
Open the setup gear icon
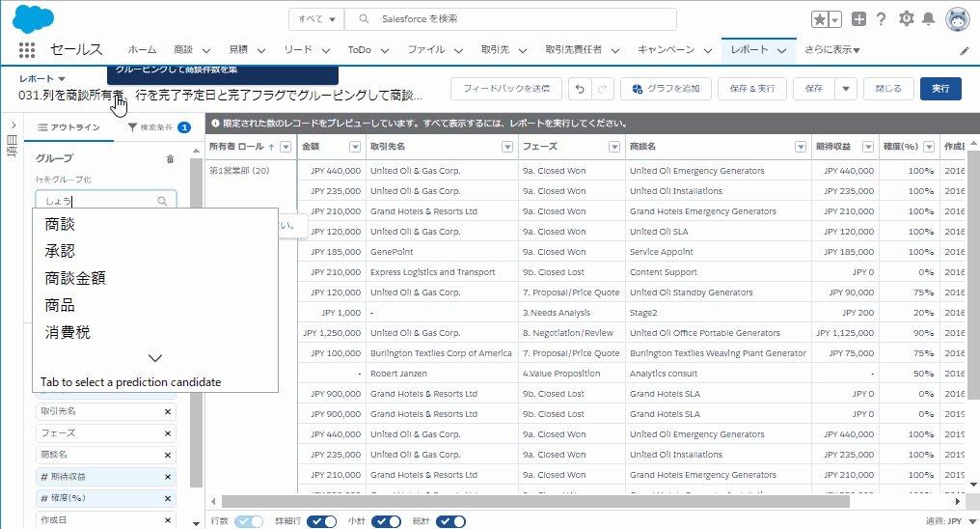(x=907, y=18)
